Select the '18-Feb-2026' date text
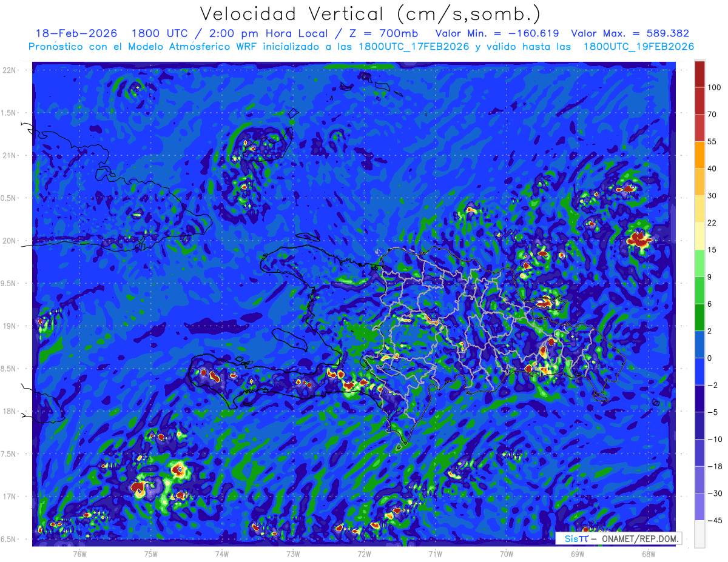Image resolution: width=728 pixels, height=562 pixels. [76, 33]
